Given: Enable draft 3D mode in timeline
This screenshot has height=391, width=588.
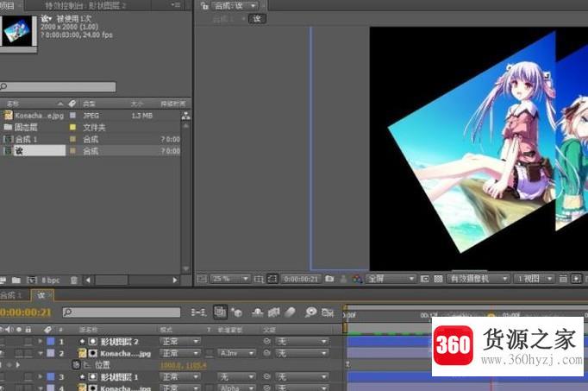Looking at the screenshot, I should (236, 312).
